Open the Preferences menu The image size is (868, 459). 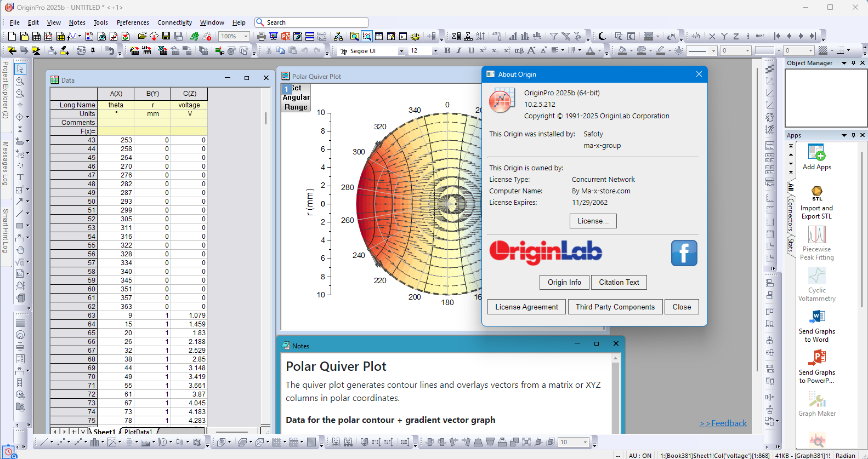pyautogui.click(x=133, y=22)
